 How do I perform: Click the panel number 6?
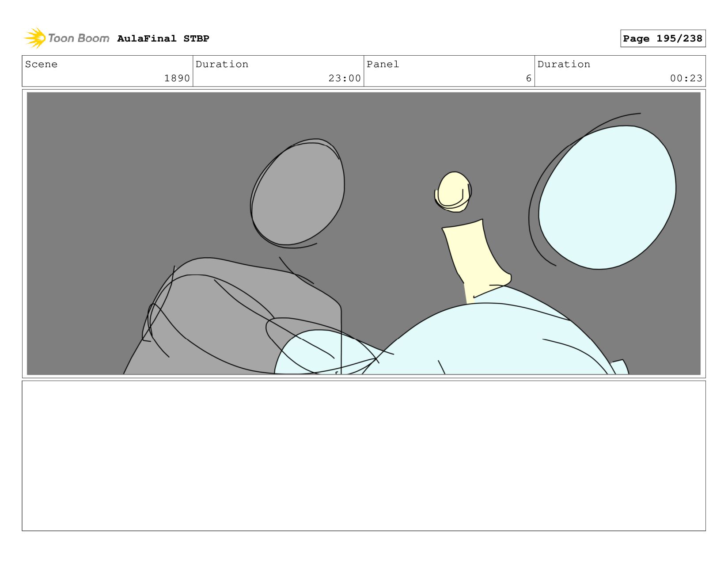[x=528, y=78]
